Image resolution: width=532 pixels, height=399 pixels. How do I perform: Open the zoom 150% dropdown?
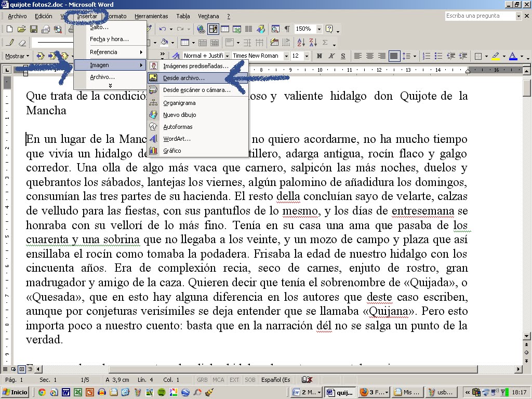click(319, 29)
